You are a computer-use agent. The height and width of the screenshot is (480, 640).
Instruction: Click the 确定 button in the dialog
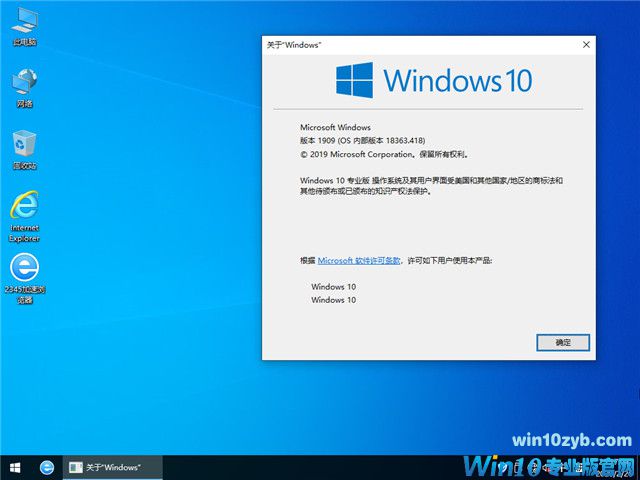563,342
